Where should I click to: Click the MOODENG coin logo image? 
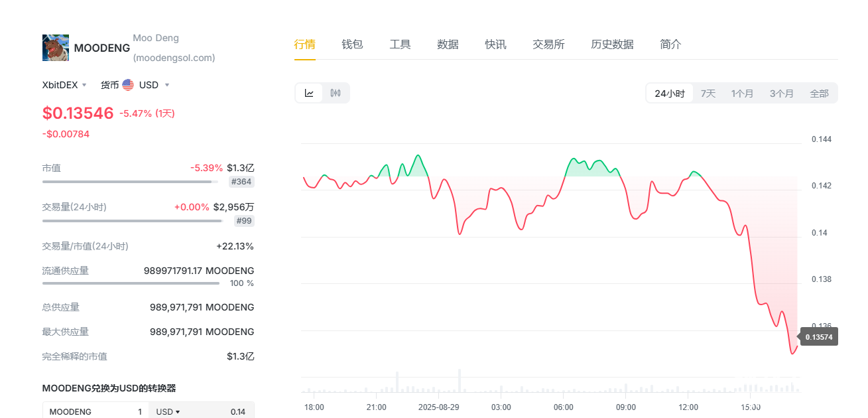(x=56, y=48)
